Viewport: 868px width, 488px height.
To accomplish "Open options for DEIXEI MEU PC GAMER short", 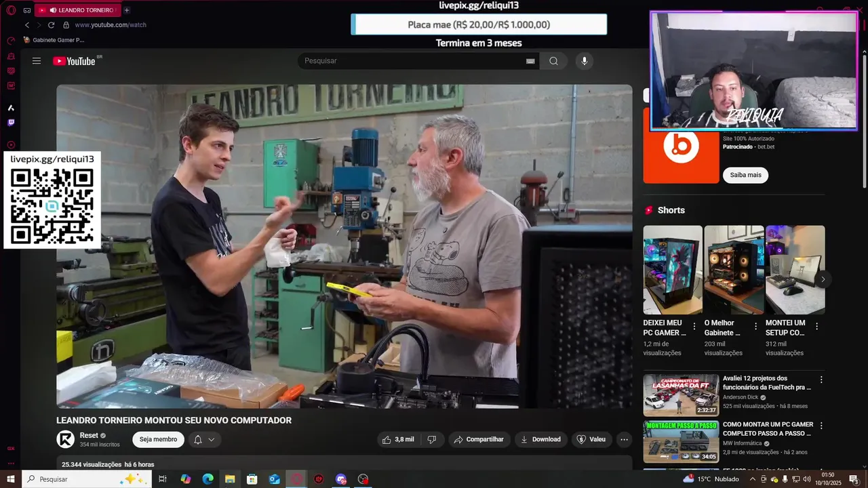I will 694,327.
